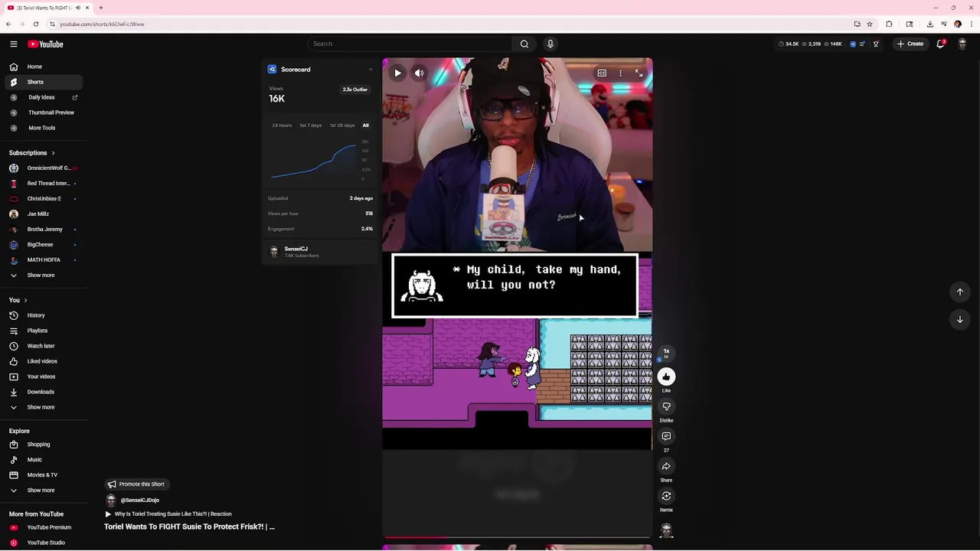Click the search magnifier button
Screen dimensions: 980x551
(524, 44)
